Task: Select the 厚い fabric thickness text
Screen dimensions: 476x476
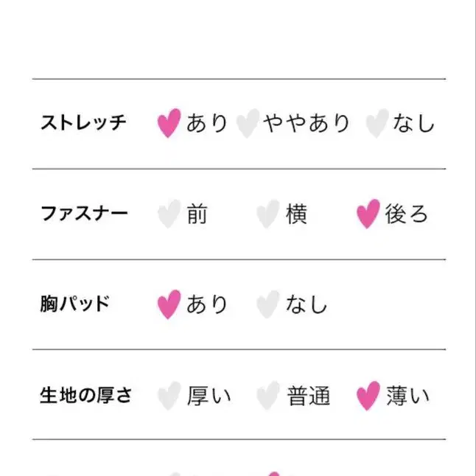Action: click(209, 396)
